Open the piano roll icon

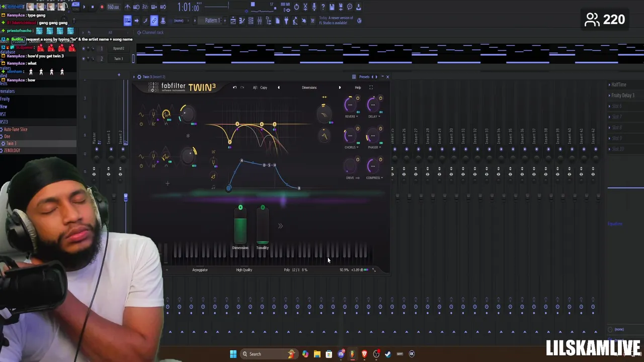pos(242,21)
